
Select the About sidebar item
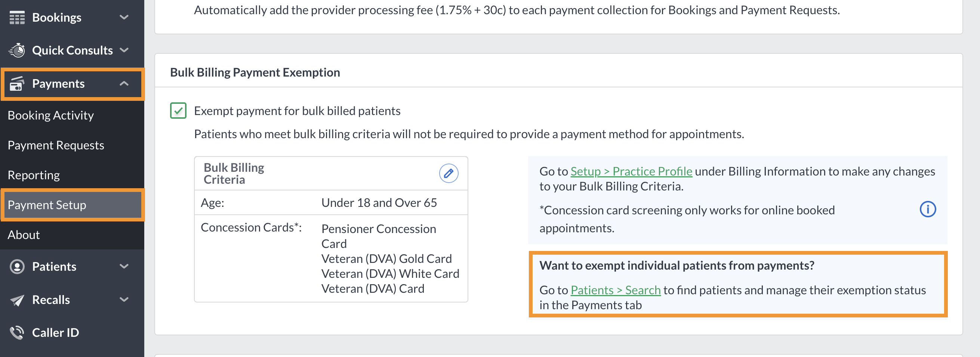pyautogui.click(x=24, y=235)
